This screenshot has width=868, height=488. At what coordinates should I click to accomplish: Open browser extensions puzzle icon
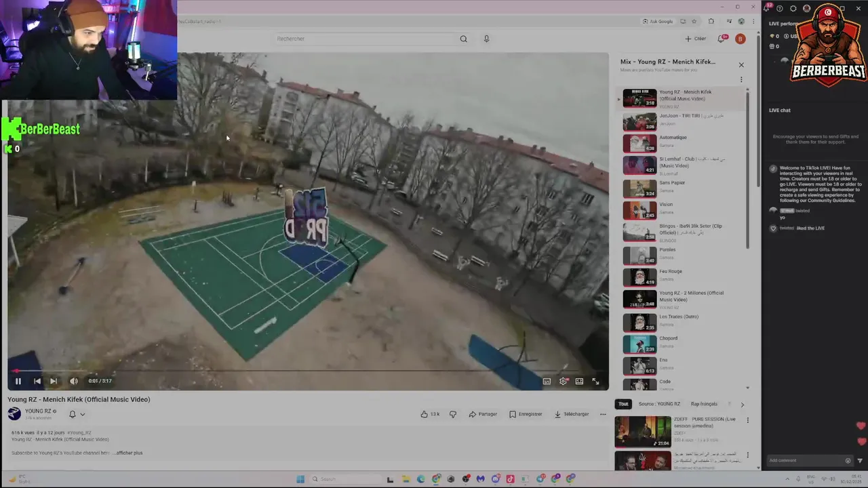[711, 21]
